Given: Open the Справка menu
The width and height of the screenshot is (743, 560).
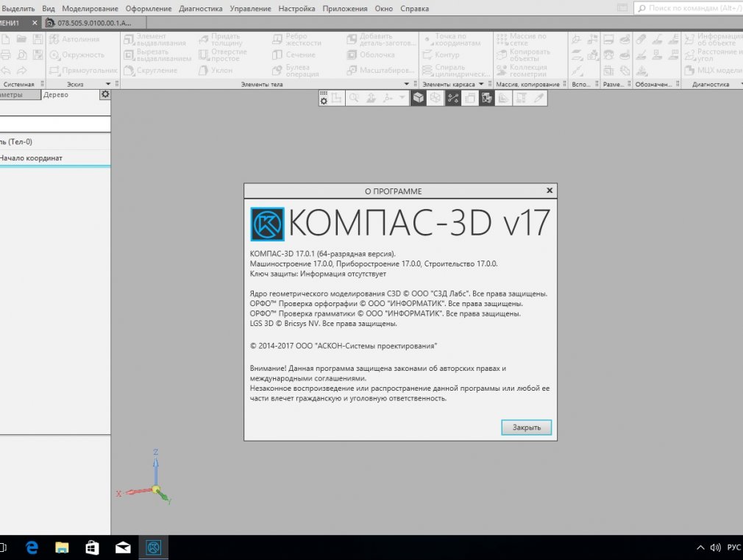Looking at the screenshot, I should pyautogui.click(x=414, y=9).
